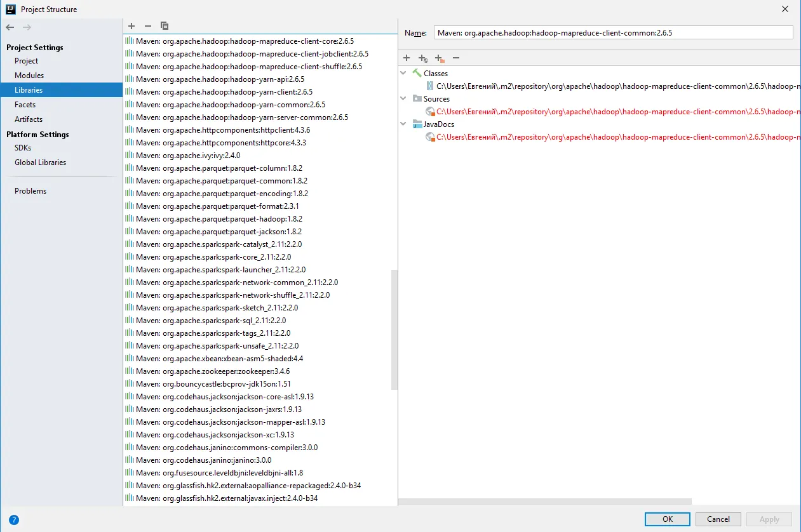The image size is (801, 532).
Task: Click the OK button
Action: (667, 519)
